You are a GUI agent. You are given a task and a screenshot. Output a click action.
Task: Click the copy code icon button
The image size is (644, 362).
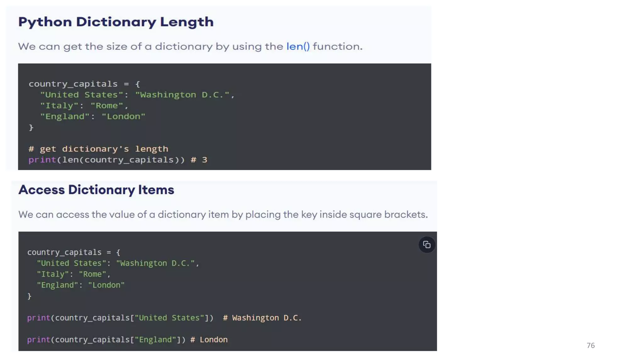click(427, 244)
